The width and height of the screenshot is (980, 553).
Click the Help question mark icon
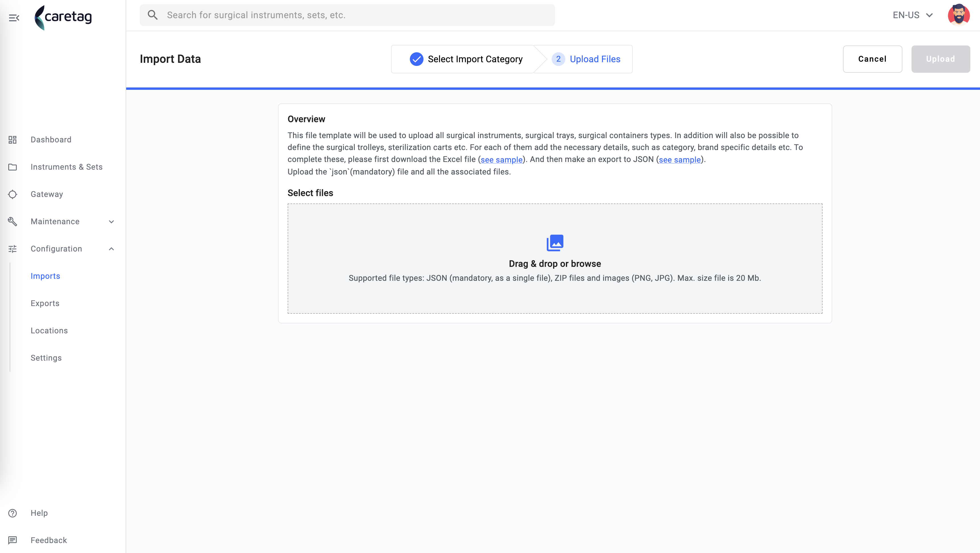point(13,513)
